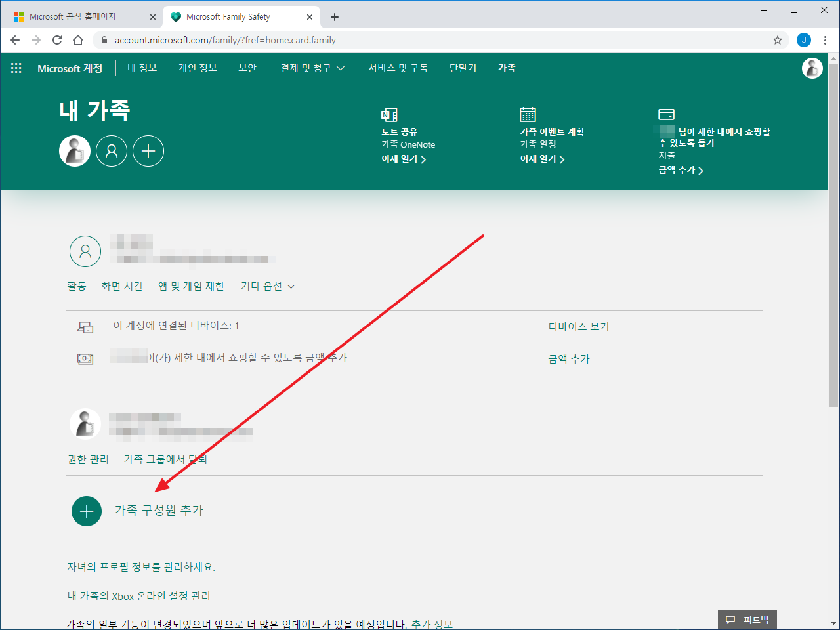This screenshot has height=630, width=840.
Task: Click the OneNote note sharing icon
Action: [x=389, y=115]
